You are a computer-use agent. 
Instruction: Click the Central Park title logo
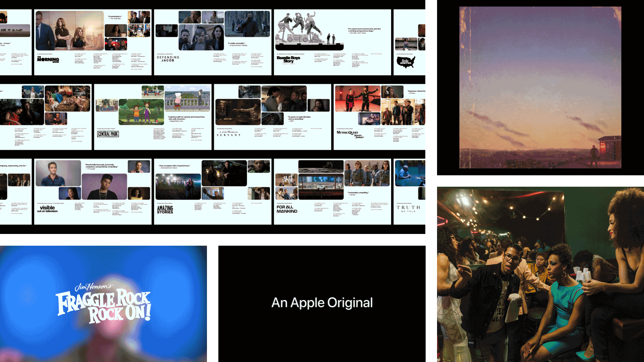108,134
